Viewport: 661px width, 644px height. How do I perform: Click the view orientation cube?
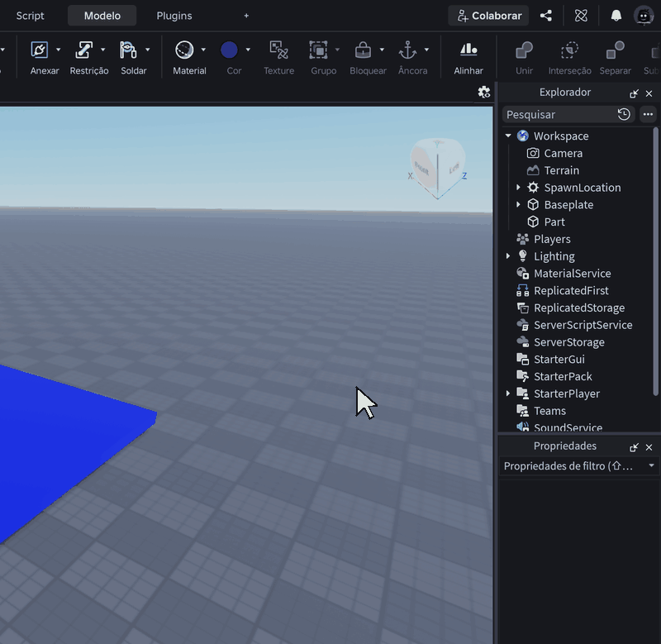point(438,169)
